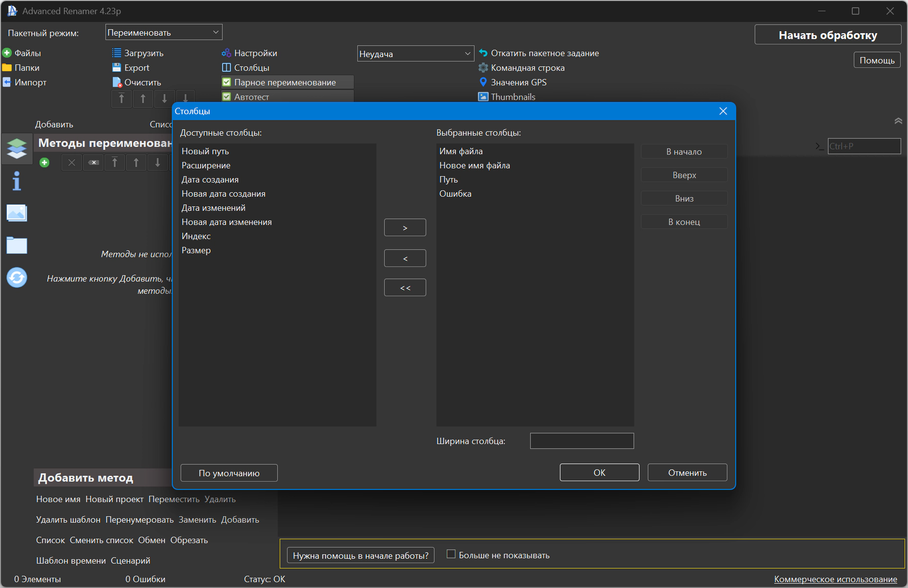Screen dimensions: 908x588
Task: Check Больше не показывать box
Action: tap(451, 554)
